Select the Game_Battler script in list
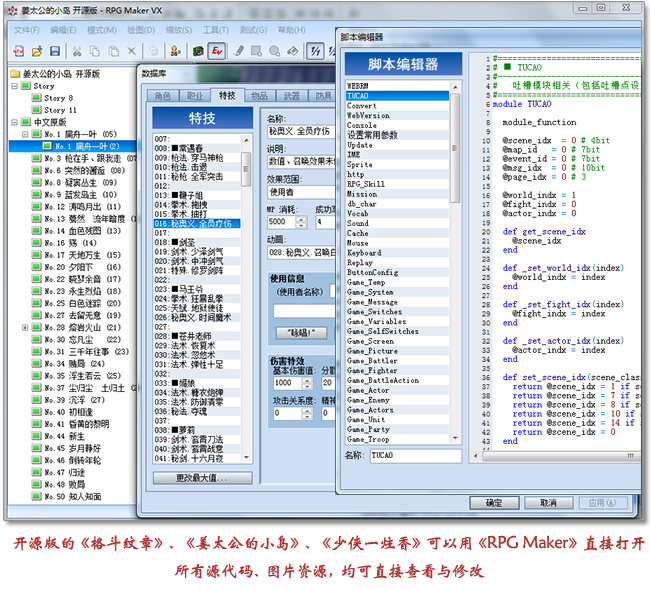The height and width of the screenshot is (590, 650). click(397, 361)
